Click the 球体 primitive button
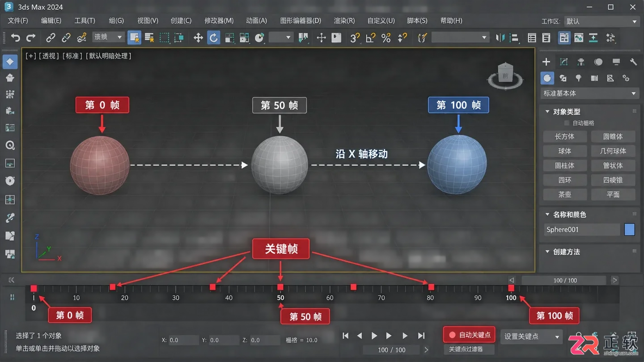This screenshot has height=362, width=644. (x=565, y=151)
